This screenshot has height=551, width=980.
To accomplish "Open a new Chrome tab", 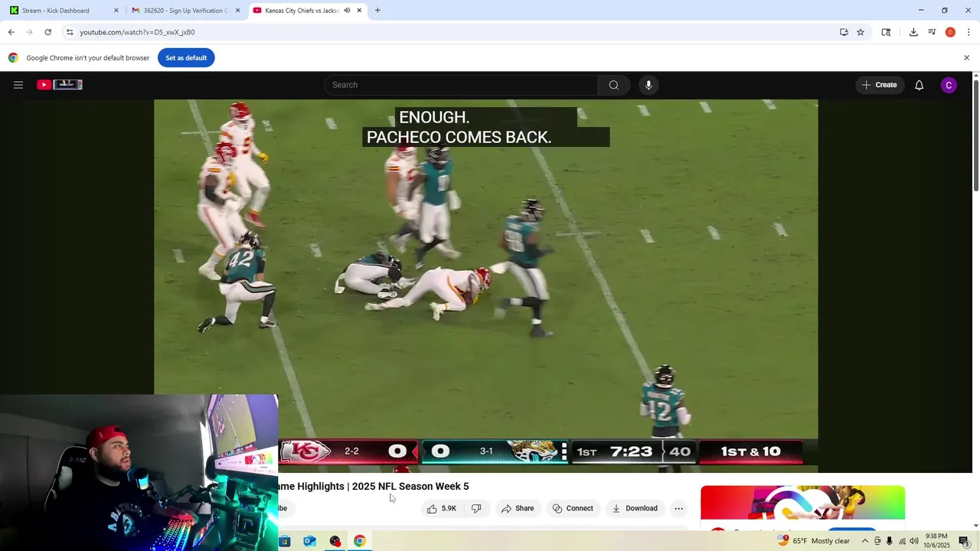I will pos(377,11).
